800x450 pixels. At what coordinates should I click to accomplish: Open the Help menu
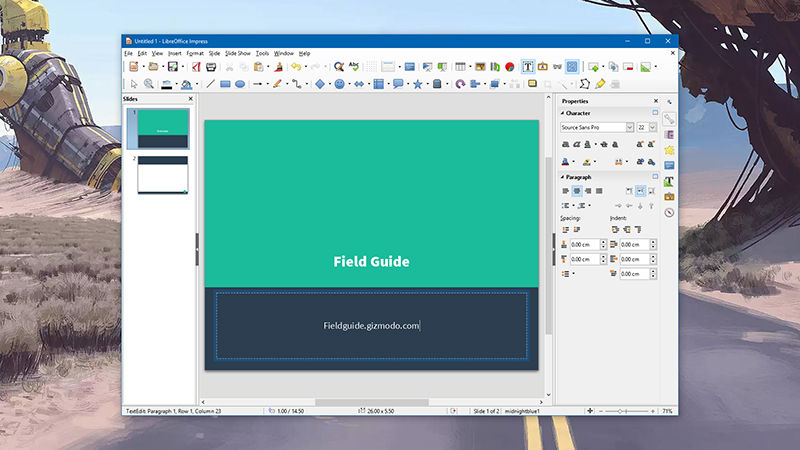[304, 53]
